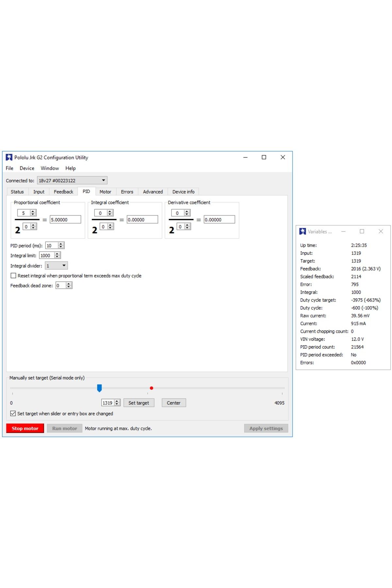Open the Window menu

50,168
